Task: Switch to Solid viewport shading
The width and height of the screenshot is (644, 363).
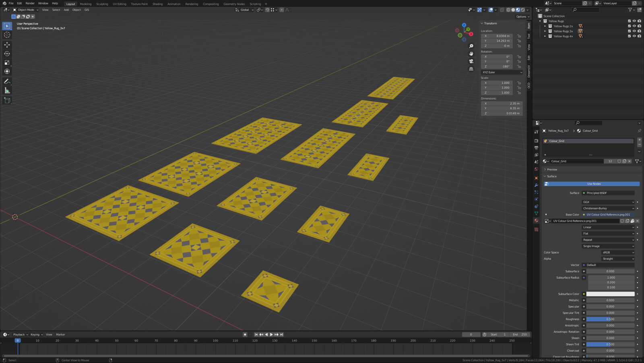Action: 513,10
